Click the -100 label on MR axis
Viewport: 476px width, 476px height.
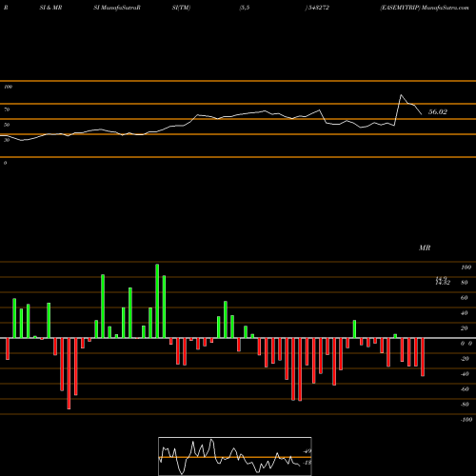[x=466, y=420]
